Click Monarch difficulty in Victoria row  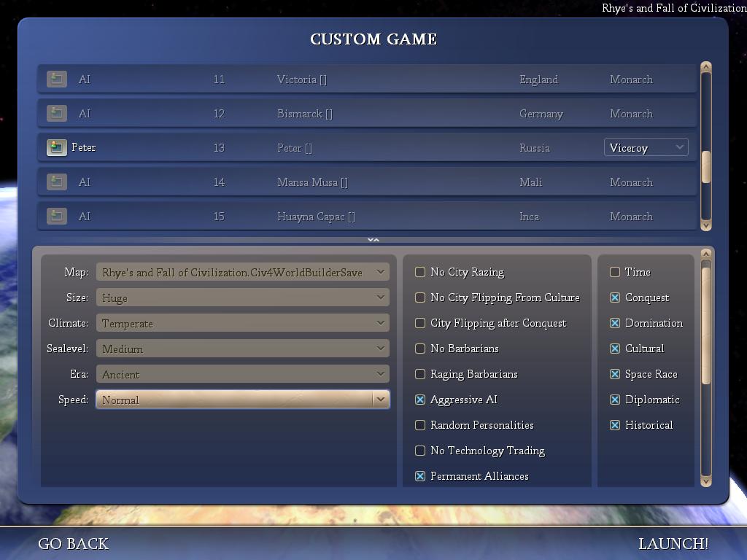pos(631,79)
